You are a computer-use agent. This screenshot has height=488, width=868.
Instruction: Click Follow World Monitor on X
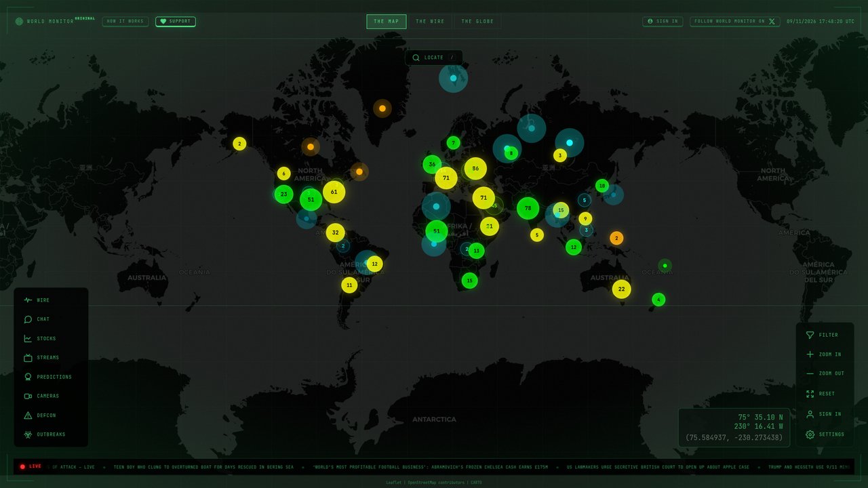tap(735, 21)
